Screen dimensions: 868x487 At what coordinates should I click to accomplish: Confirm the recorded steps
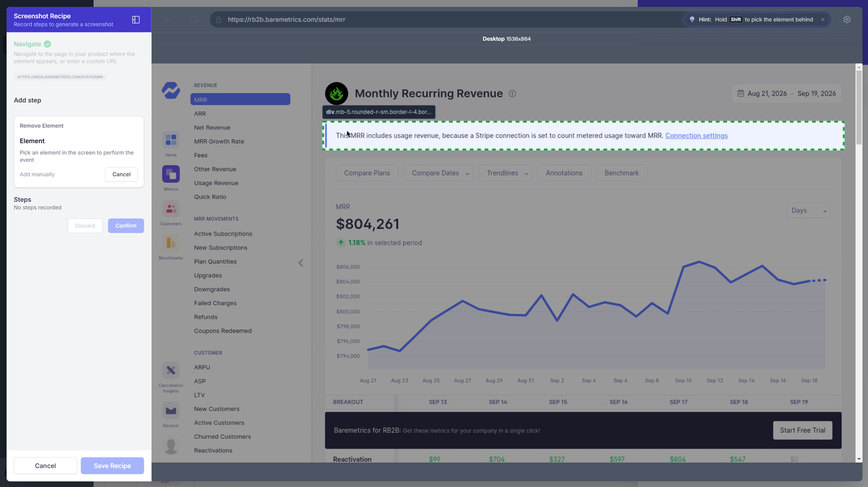click(126, 226)
